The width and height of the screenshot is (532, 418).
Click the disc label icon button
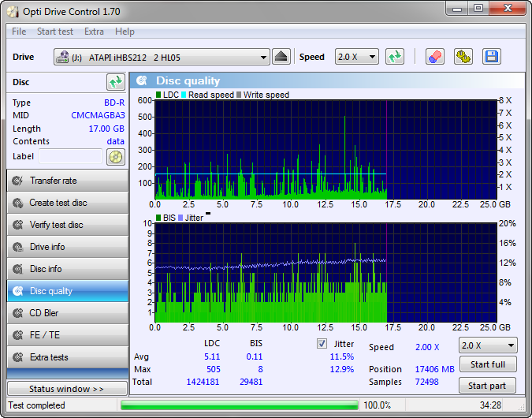coord(116,157)
